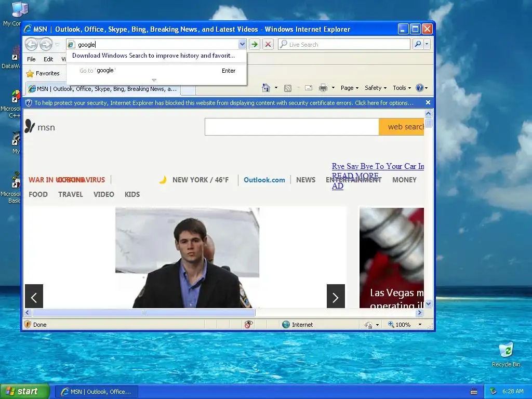This screenshot has width=532, height=399.
Task: Open the search provider dropdown arrow
Action: click(x=427, y=44)
